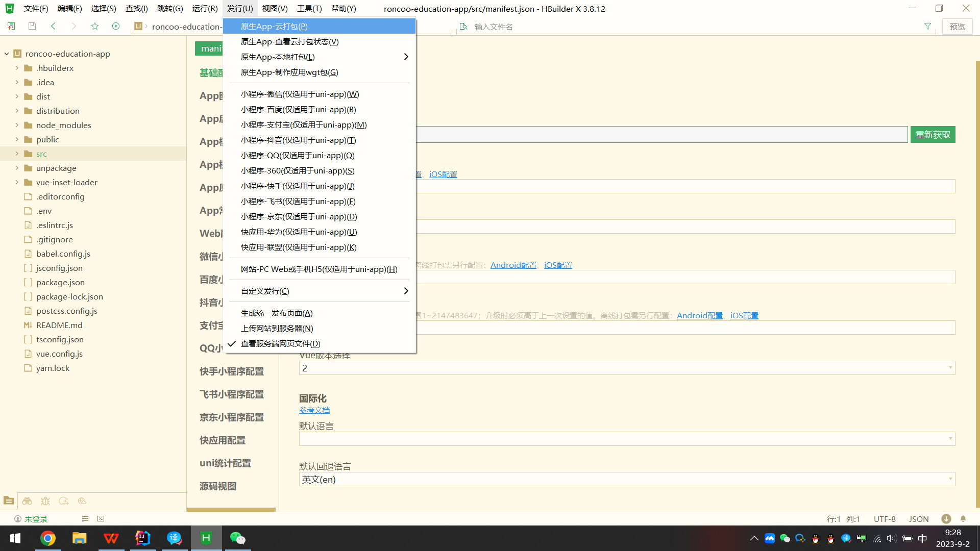Open the Vue版本选择 dropdown showing 2
The width and height of the screenshot is (980, 551).
point(627,368)
